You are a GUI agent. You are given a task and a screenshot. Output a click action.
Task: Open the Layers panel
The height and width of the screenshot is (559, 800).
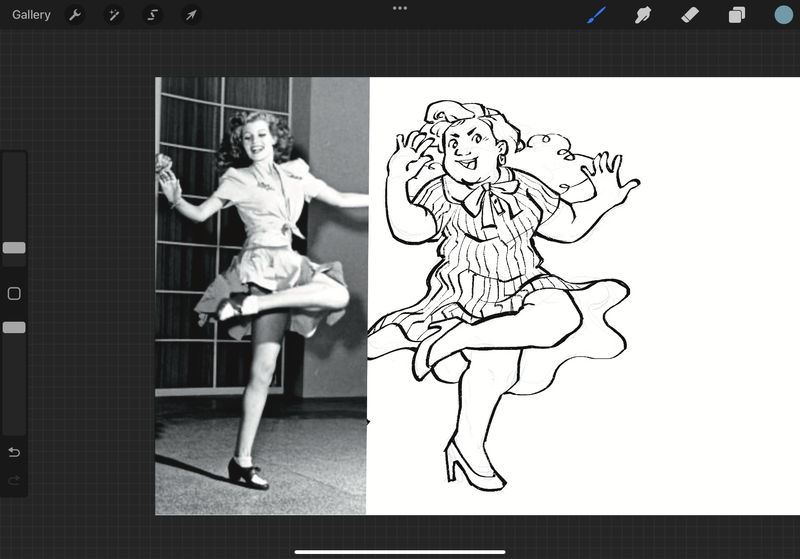click(x=737, y=15)
